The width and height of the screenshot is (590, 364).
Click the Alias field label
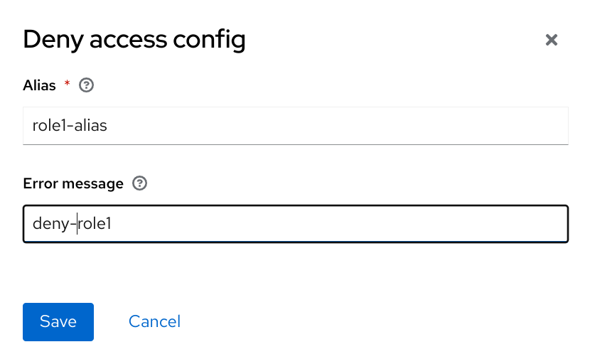coord(39,85)
